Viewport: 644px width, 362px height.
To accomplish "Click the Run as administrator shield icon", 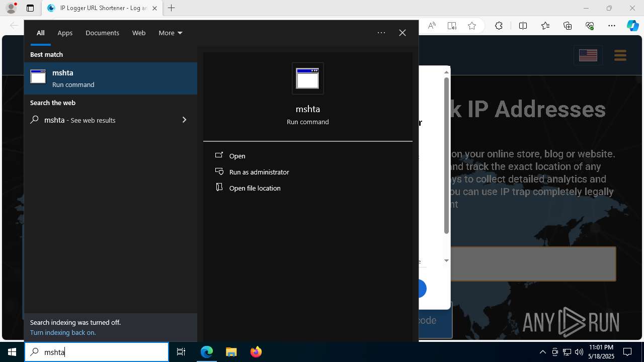I will click(x=219, y=172).
